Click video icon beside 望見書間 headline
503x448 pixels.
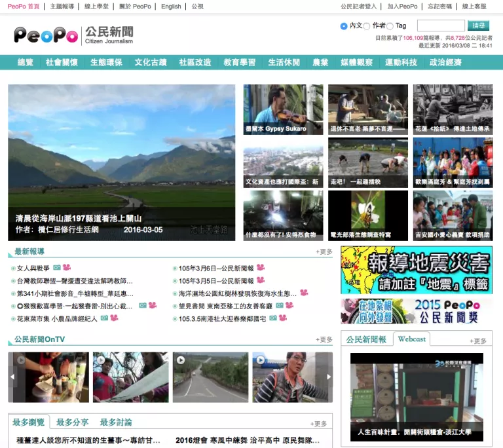coord(289,305)
